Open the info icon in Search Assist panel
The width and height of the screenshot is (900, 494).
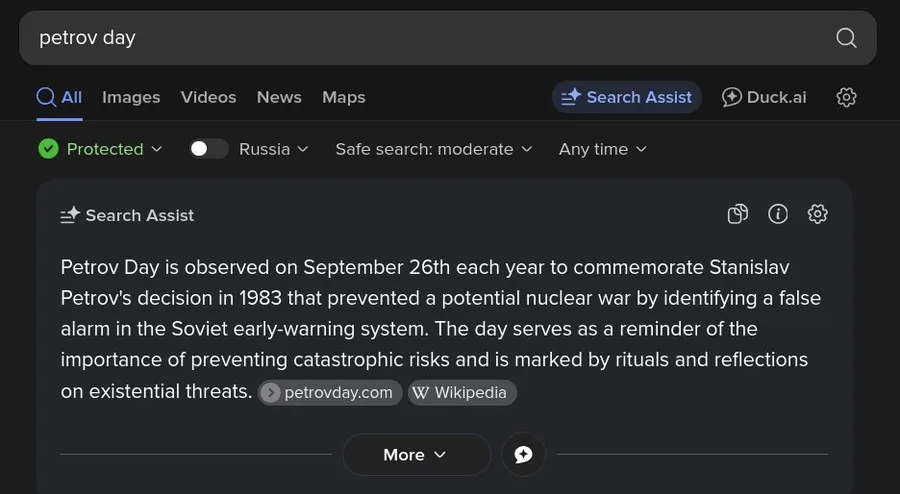(x=778, y=214)
